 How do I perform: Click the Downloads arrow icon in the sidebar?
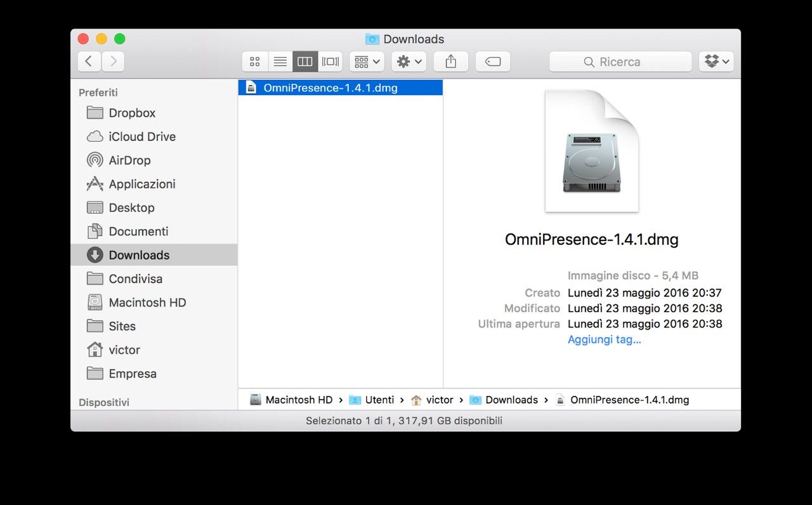pyautogui.click(x=95, y=255)
